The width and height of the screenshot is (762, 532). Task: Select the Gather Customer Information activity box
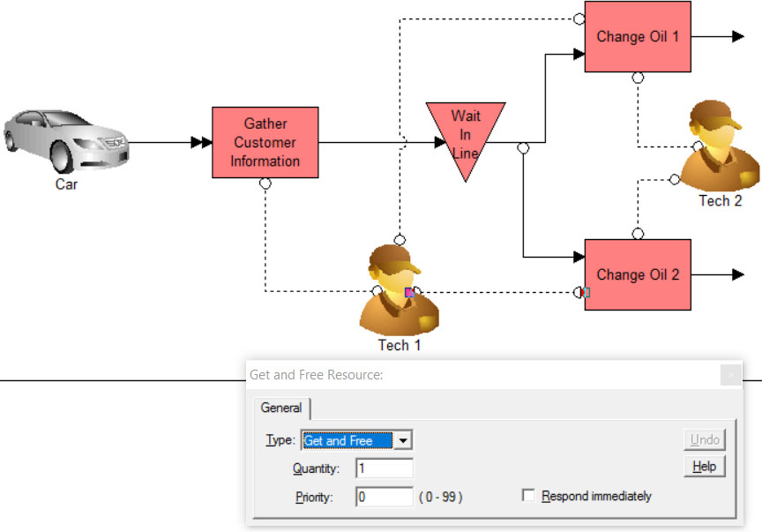265,142
